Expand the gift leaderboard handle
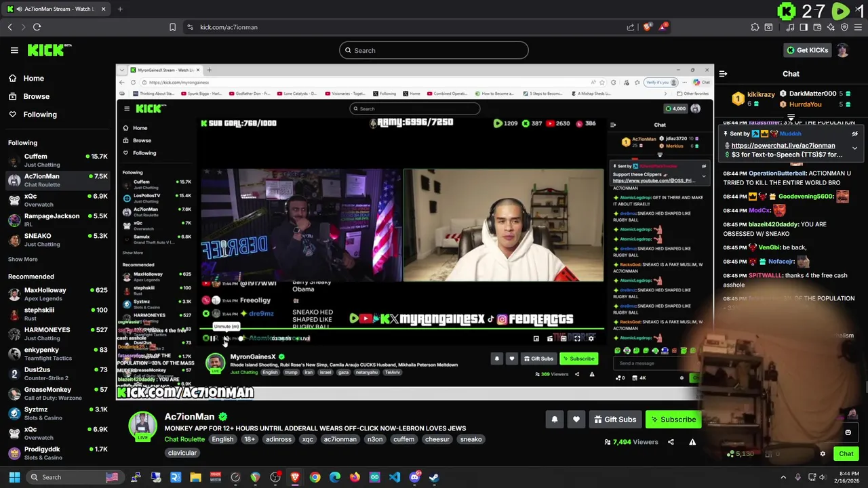868x488 pixels. (791, 117)
